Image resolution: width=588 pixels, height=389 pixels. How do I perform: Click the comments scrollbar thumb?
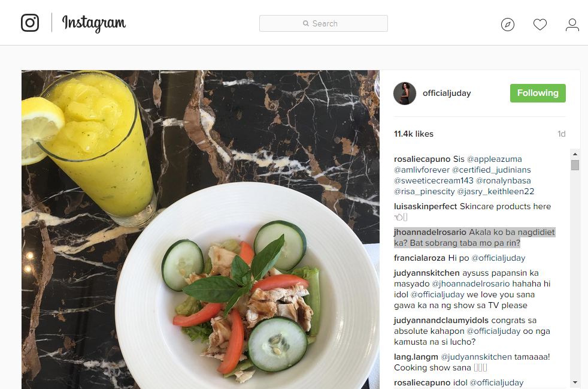[x=575, y=165]
